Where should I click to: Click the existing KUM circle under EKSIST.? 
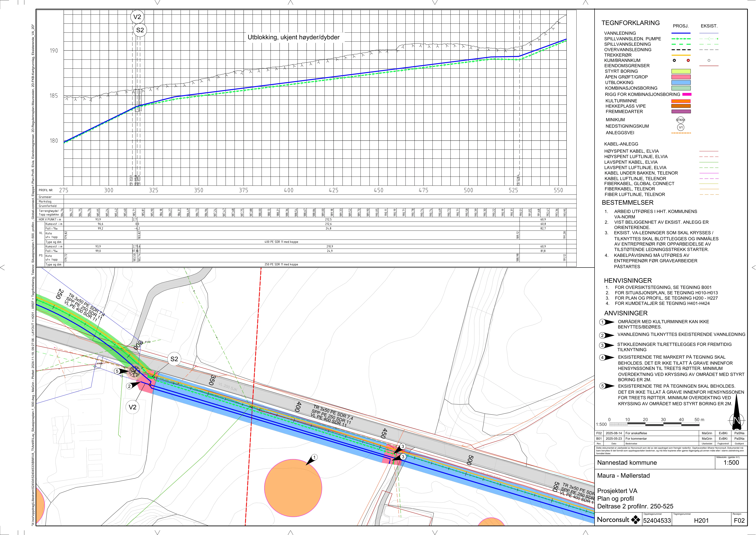point(709,60)
